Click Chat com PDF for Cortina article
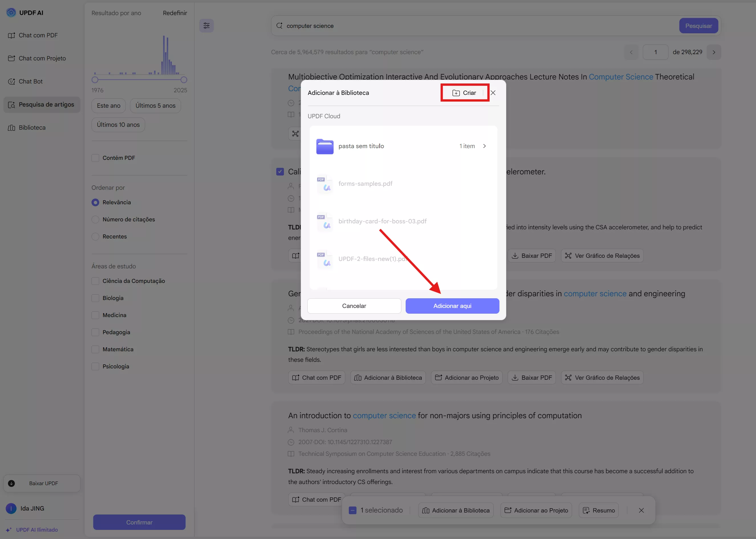Image resolution: width=756 pixels, height=539 pixels. [x=316, y=499]
